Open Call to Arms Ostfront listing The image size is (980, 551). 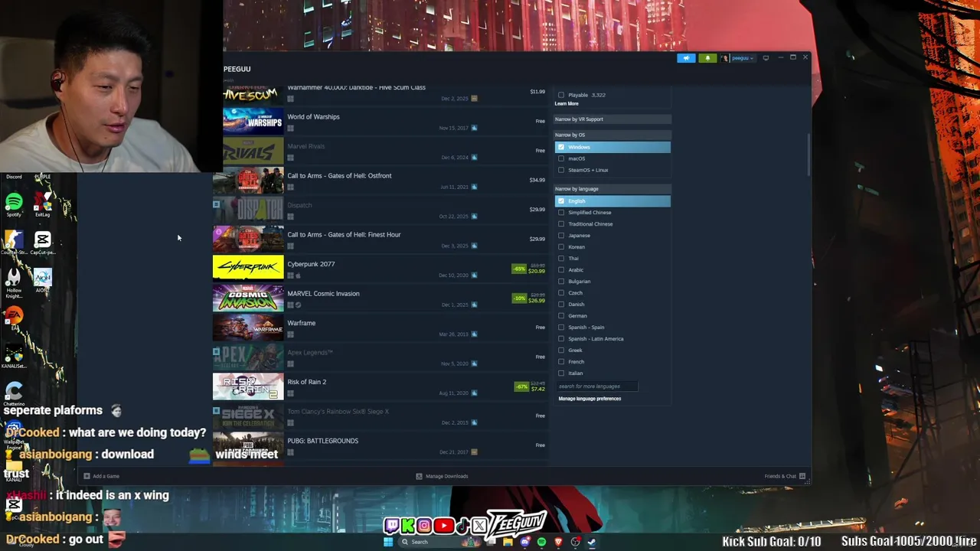381,180
